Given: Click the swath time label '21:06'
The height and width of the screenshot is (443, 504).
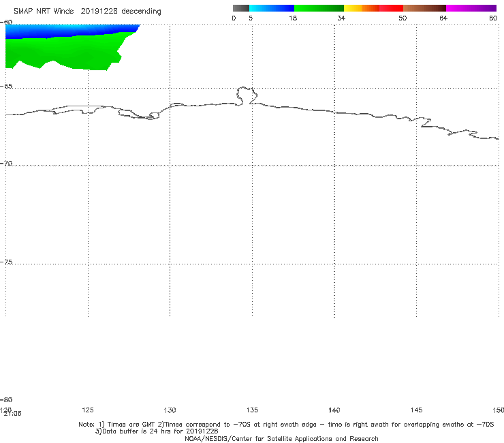Looking at the screenshot, I should [x=13, y=414].
